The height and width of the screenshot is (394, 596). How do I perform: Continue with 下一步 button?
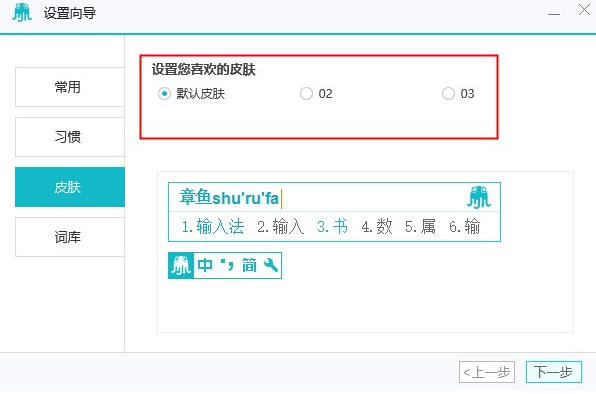(x=554, y=372)
